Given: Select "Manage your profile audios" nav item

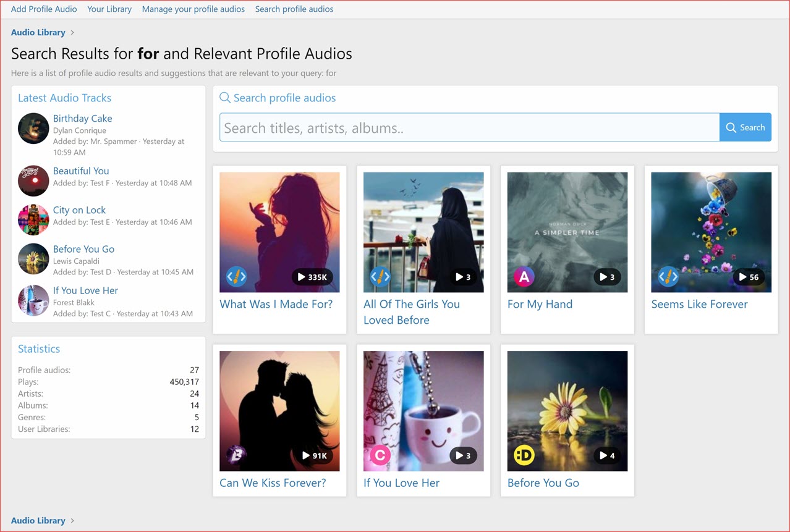Looking at the screenshot, I should 193,9.
